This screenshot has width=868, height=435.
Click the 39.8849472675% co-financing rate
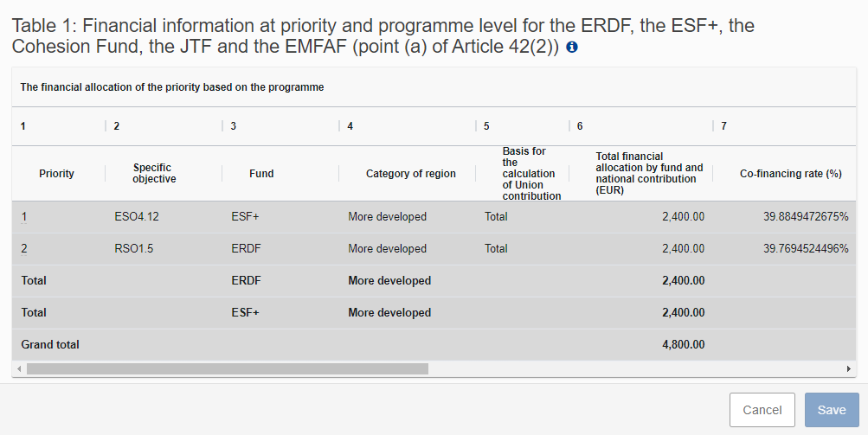[x=806, y=217]
